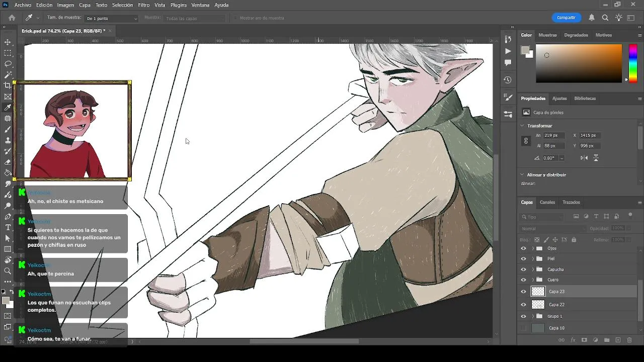Select the Brush tool
This screenshot has height=362, width=644.
(x=8, y=129)
